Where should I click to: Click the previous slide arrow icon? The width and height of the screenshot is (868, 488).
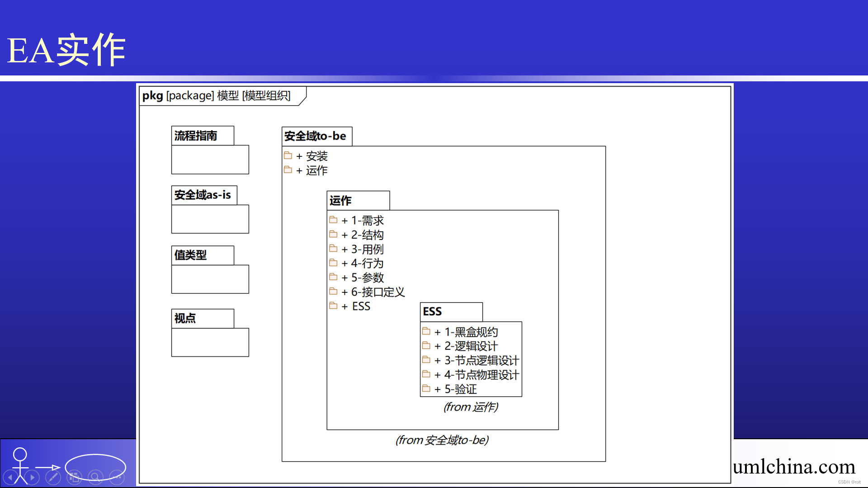(10, 476)
